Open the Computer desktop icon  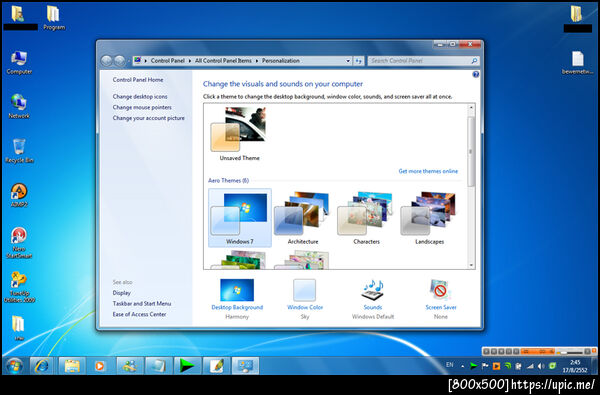[19, 62]
